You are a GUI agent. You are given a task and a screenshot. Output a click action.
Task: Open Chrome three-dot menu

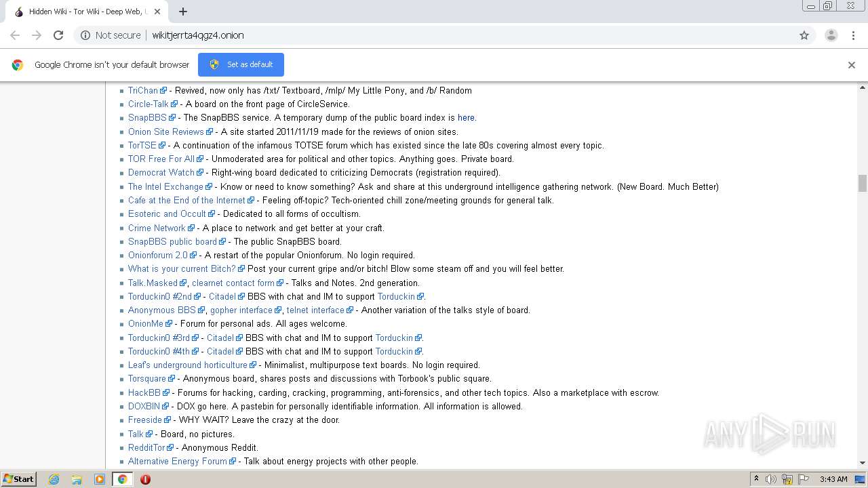853,35
